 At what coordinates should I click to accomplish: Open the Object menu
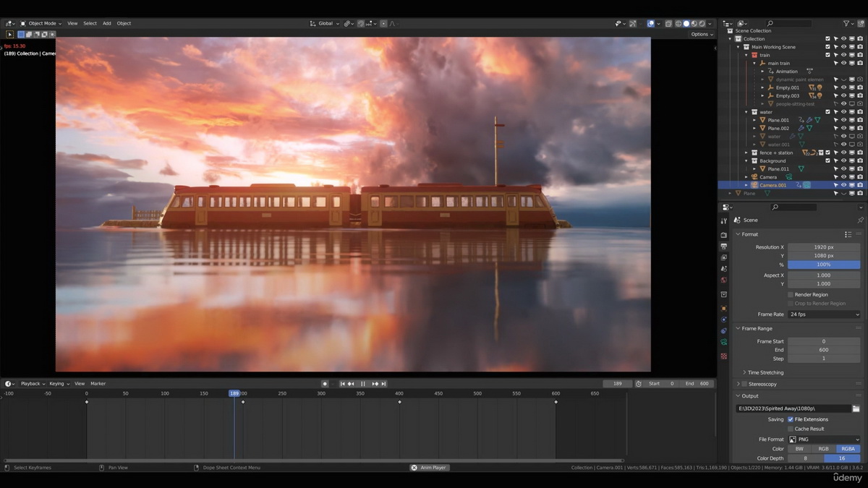coord(124,23)
